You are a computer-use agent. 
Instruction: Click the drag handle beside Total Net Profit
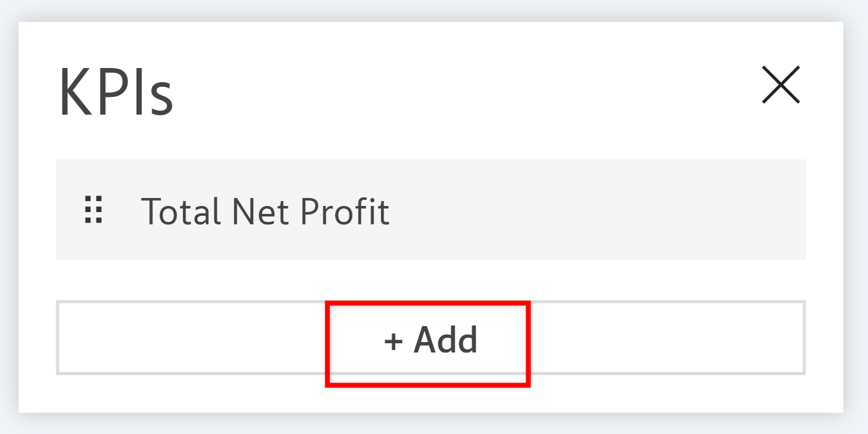[x=93, y=210]
